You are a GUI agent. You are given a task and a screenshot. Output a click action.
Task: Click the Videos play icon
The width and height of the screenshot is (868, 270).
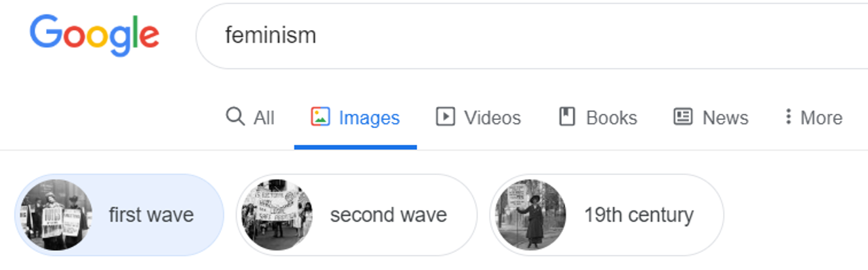point(445,117)
